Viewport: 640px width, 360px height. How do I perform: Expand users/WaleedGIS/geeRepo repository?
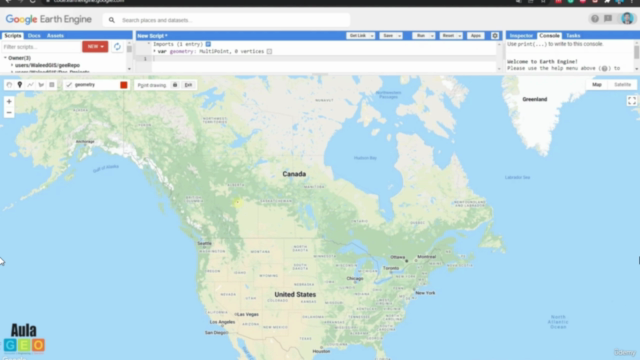coord(12,65)
